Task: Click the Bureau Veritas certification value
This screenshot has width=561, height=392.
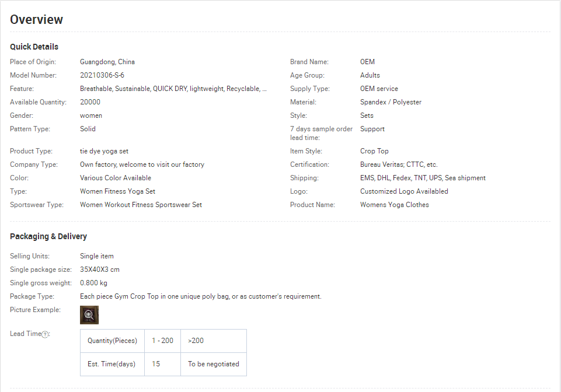Action: click(399, 164)
